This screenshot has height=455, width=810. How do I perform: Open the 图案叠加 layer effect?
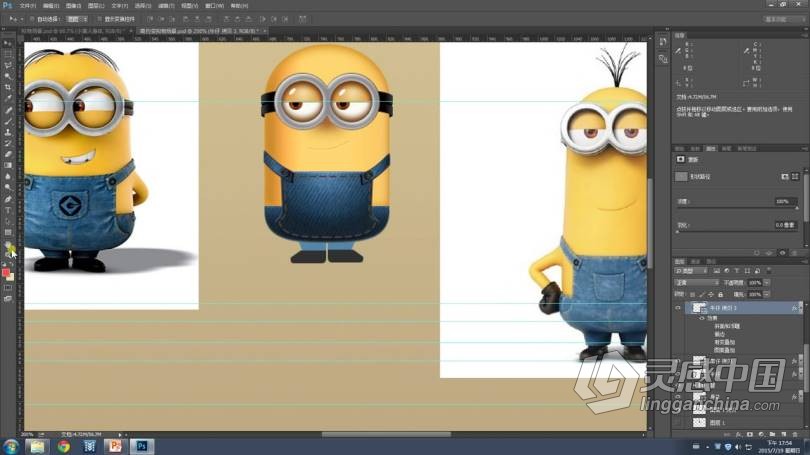click(724, 350)
